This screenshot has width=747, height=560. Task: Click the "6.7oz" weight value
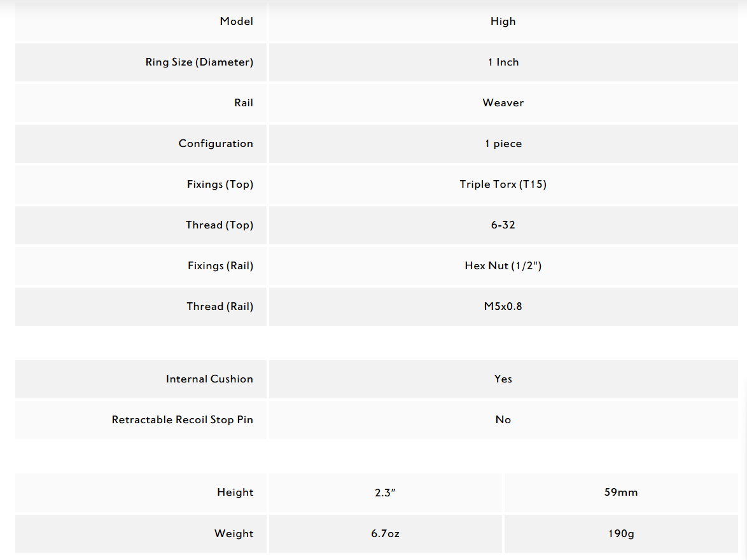(385, 534)
